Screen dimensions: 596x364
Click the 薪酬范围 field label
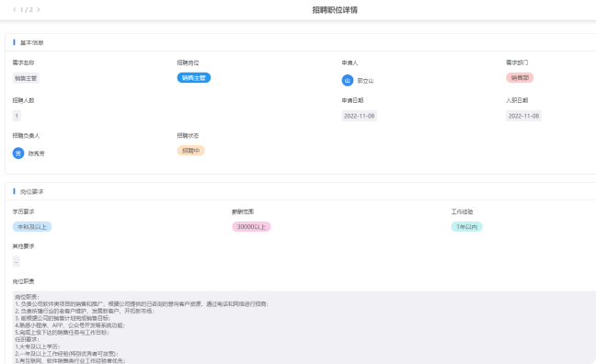tap(243, 211)
